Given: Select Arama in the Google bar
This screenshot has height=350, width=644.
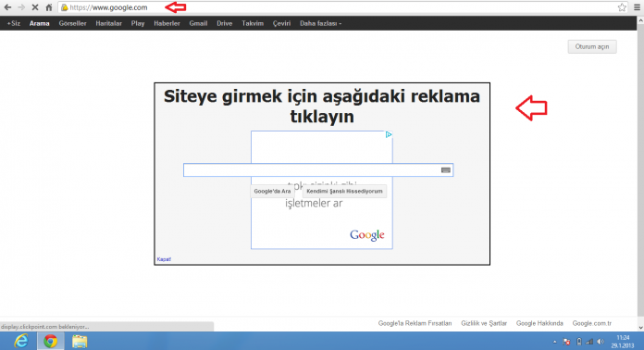Looking at the screenshot, I should click(x=40, y=23).
